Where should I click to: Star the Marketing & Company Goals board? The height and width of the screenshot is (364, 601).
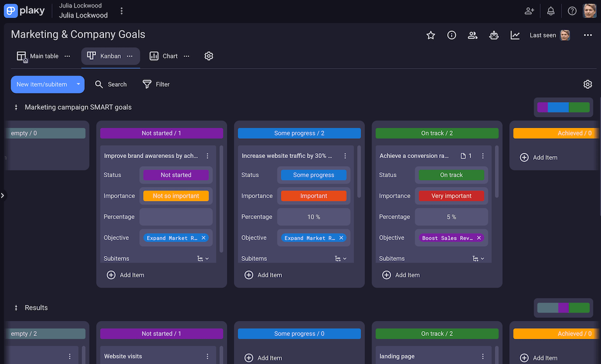(431, 35)
